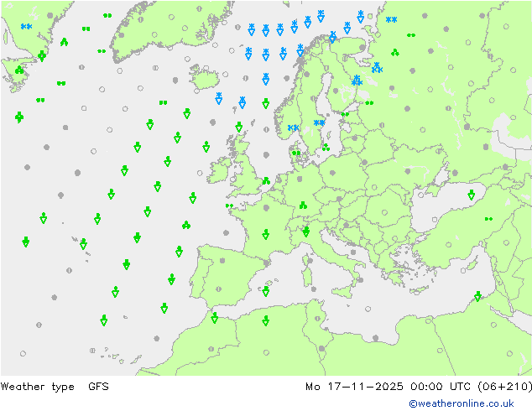Click the heavy shower symbol over the Alps
532x411 pixels.
306,232
